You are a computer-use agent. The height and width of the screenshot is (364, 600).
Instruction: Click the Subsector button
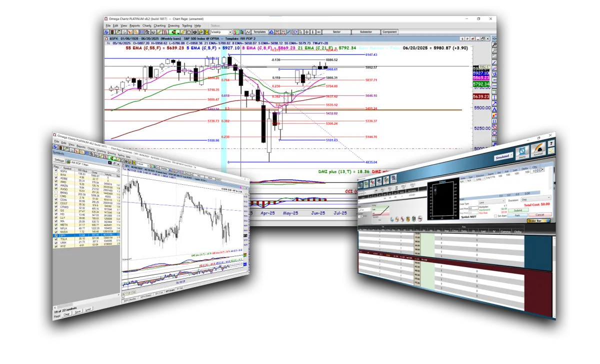pyautogui.click(x=365, y=32)
